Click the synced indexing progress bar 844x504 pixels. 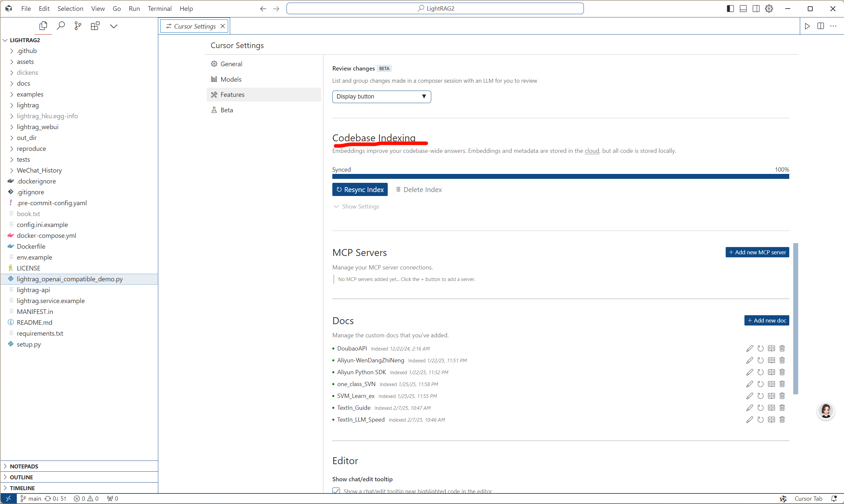[560, 176]
